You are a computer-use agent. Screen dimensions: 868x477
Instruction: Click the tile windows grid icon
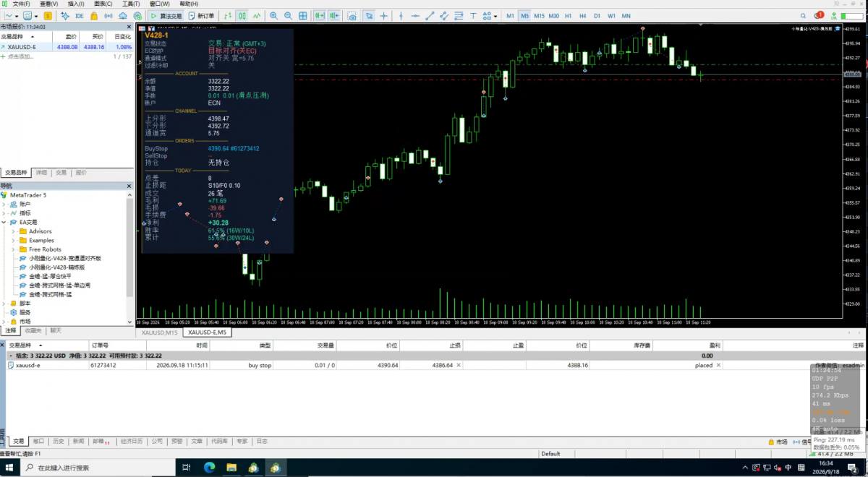click(x=302, y=15)
